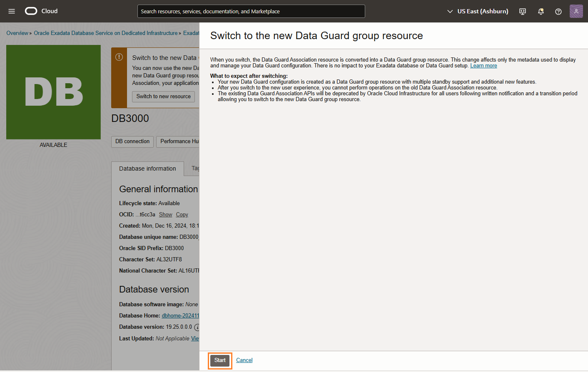
Task: Click the Database version heading
Action: click(154, 289)
